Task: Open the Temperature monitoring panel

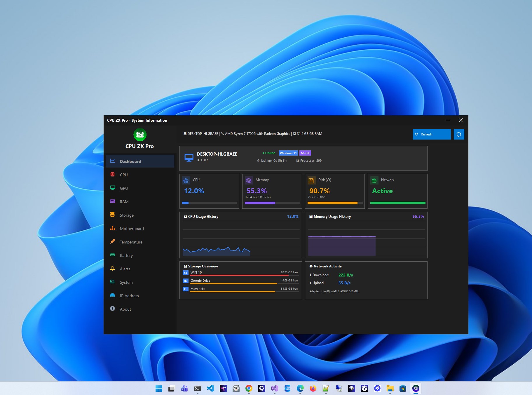Action: [131, 242]
